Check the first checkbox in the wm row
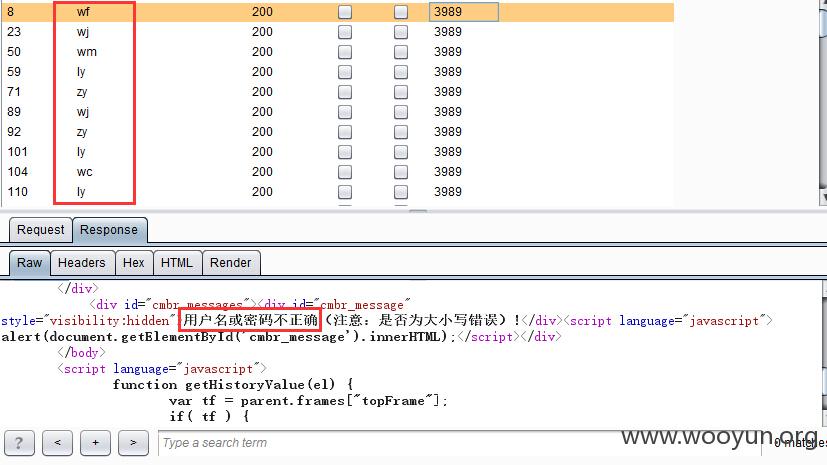 pyautogui.click(x=345, y=52)
